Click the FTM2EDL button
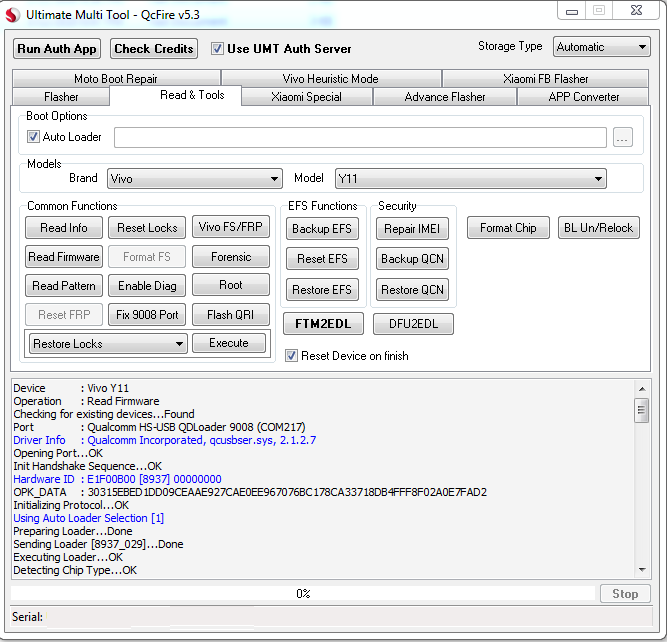667x642 pixels. tap(323, 324)
